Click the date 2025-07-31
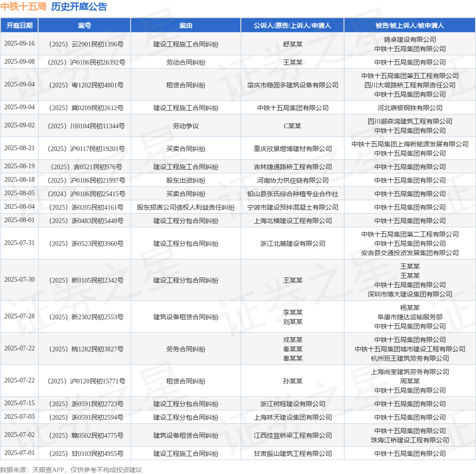This screenshot has width=476, height=474. point(20,243)
